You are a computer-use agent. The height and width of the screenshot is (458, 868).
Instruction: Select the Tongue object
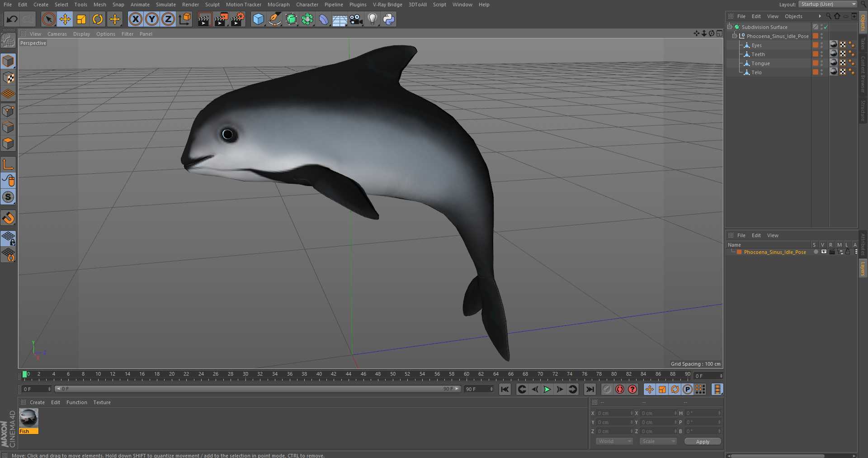point(760,63)
